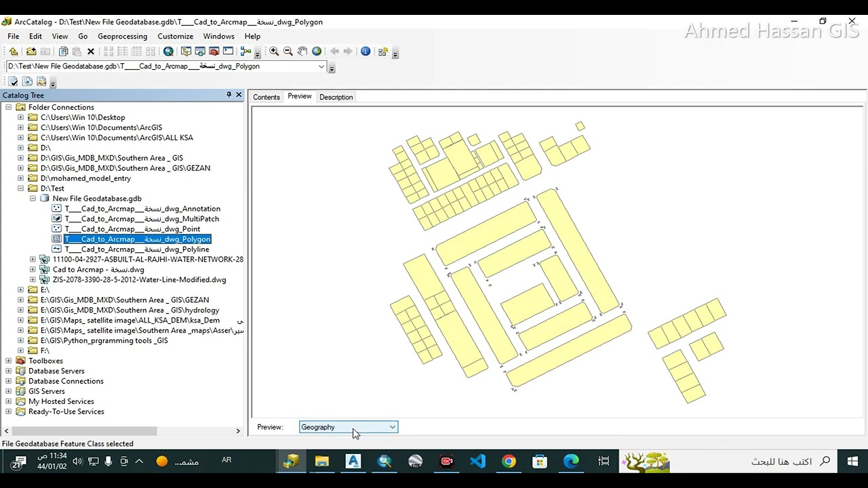Open the Task View taskbar icon
Screen dimensions: 868x488
[x=604, y=462]
